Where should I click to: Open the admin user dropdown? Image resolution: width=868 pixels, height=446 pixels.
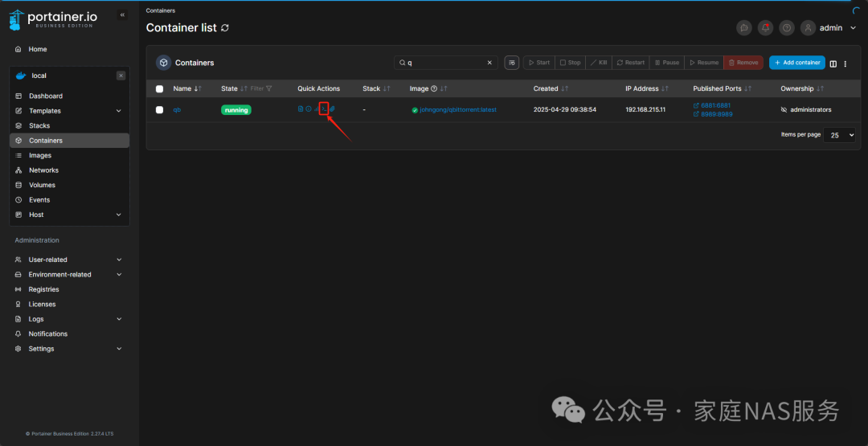click(853, 27)
